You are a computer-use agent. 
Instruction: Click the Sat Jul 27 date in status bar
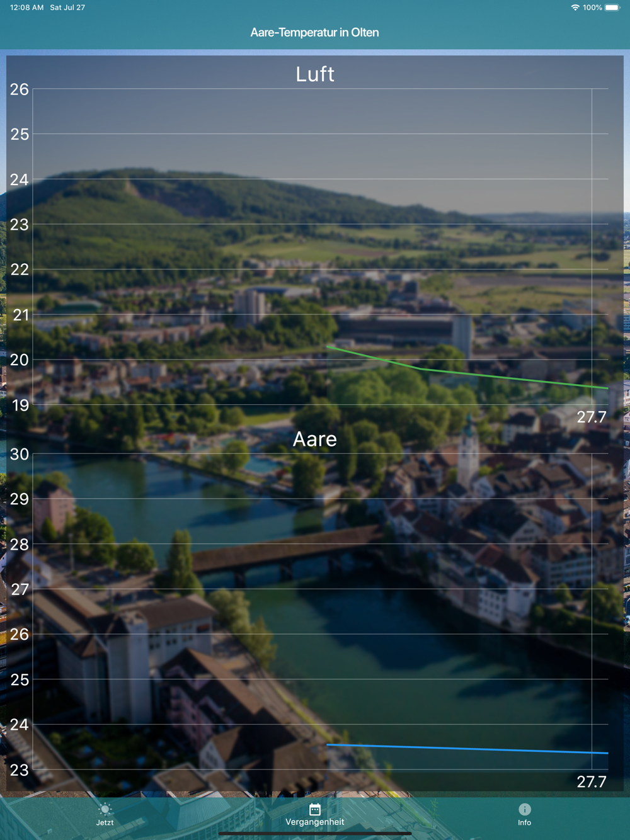pyautogui.click(x=67, y=8)
